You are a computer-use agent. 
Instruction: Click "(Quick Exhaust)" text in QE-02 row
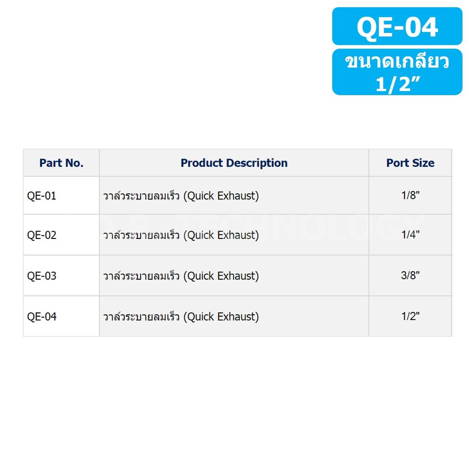[221, 235]
